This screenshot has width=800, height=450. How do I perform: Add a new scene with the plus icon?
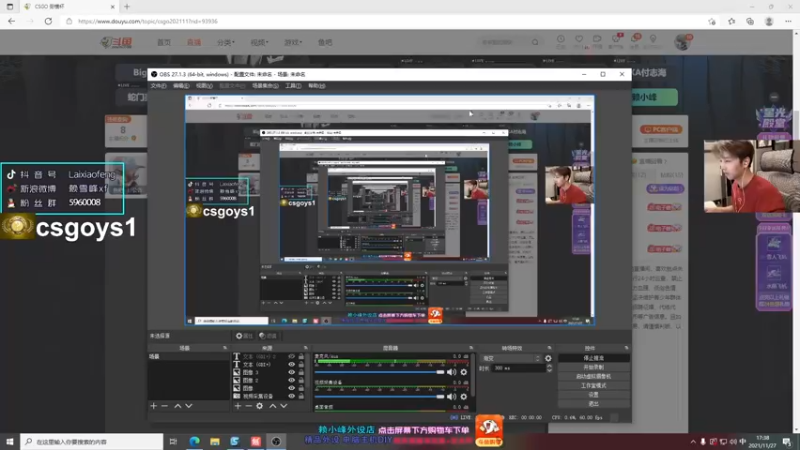(x=154, y=406)
